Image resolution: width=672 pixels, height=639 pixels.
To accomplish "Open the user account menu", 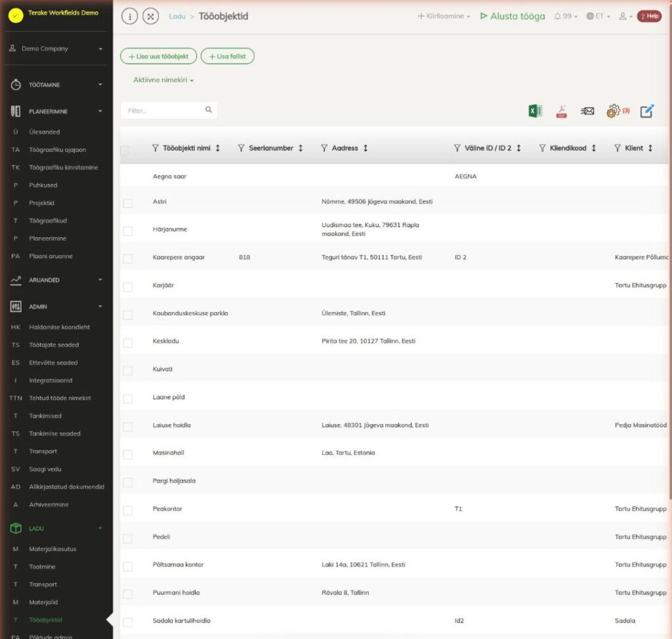I will 625,16.
